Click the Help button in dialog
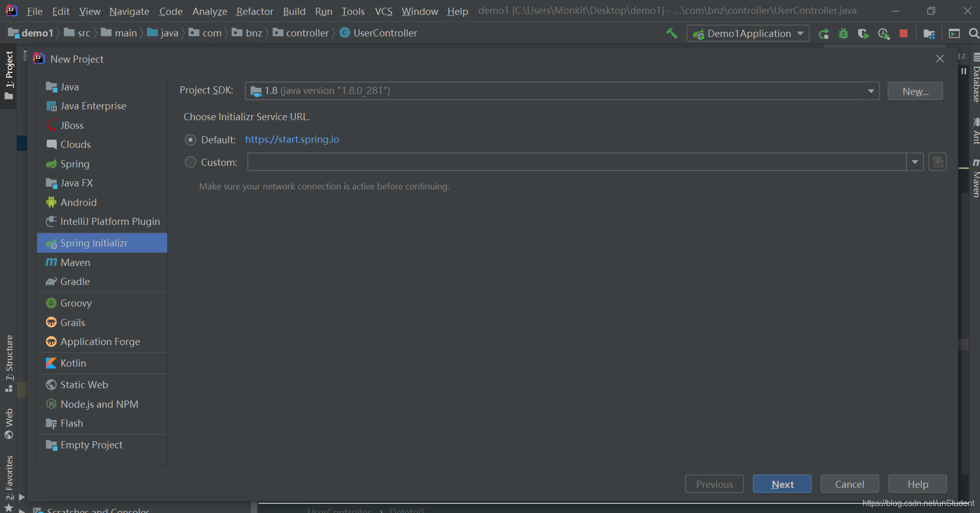 [917, 484]
